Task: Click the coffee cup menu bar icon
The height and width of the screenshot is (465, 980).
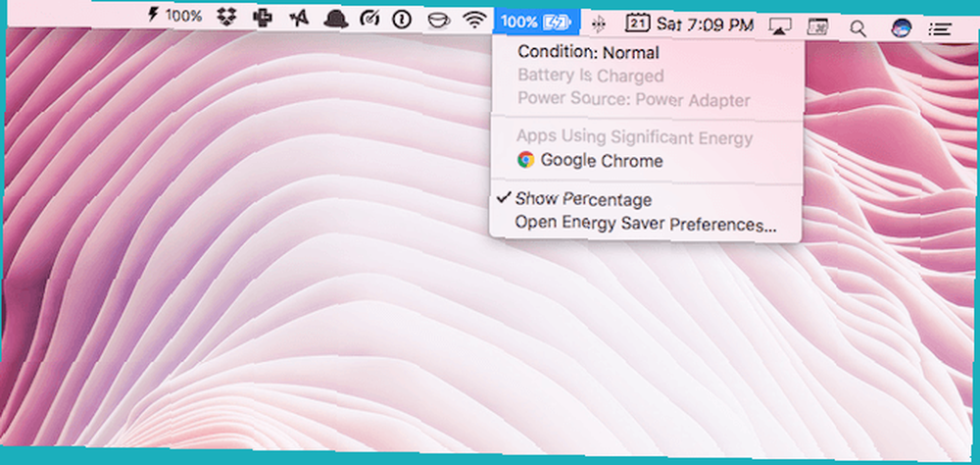Action: pos(438,21)
